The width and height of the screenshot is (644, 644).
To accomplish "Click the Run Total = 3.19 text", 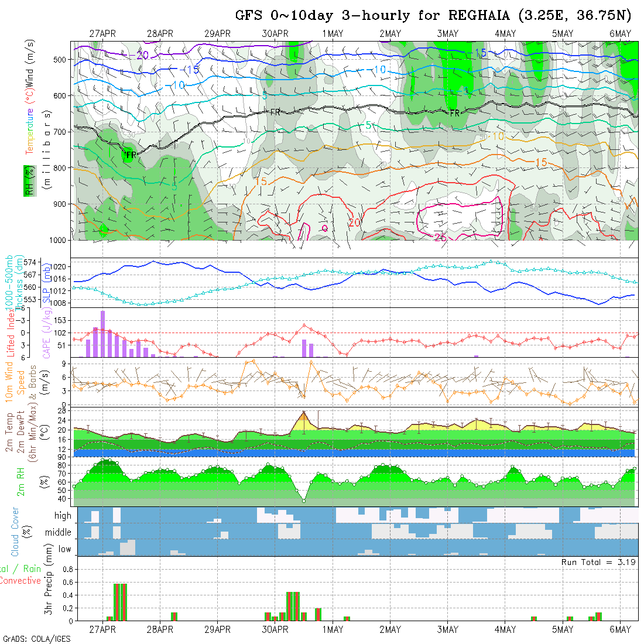I will click(599, 562).
